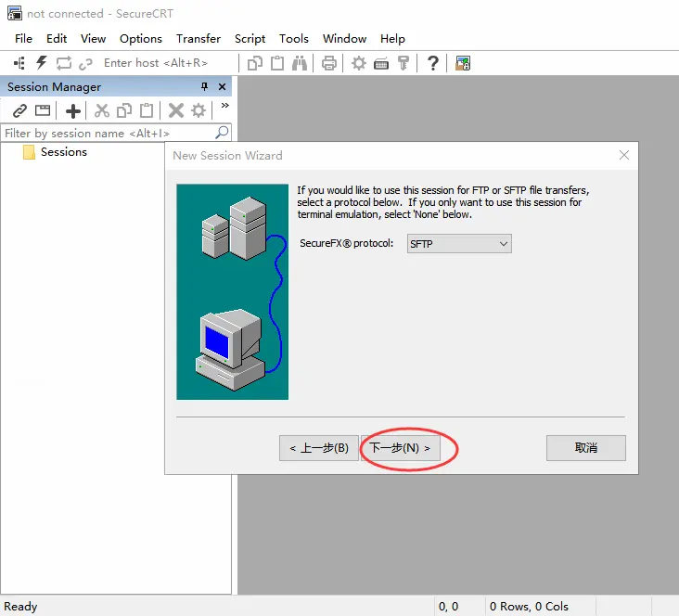The image size is (679, 616).
Task: Click the Find binoculars icon
Action: pos(300,63)
